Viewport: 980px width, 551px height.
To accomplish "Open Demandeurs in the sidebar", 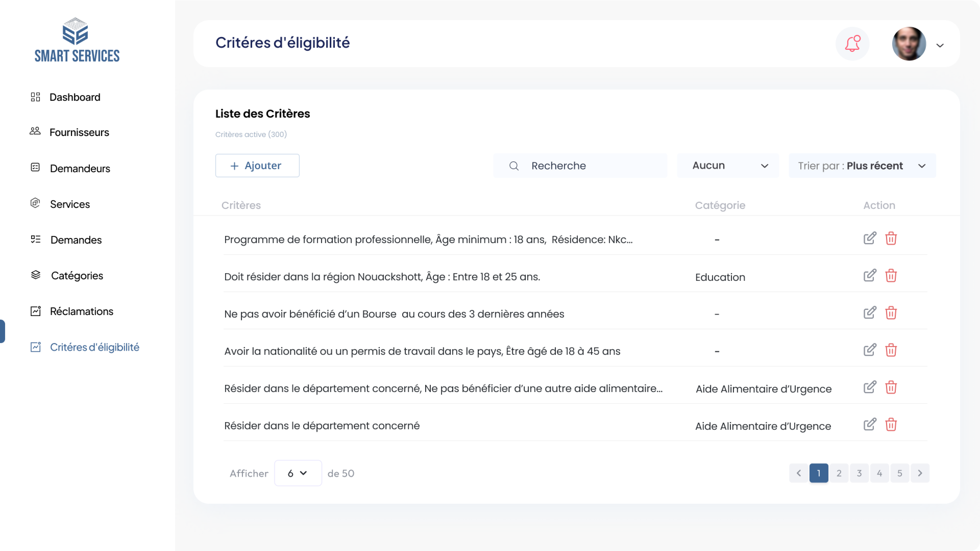I will coord(70,168).
